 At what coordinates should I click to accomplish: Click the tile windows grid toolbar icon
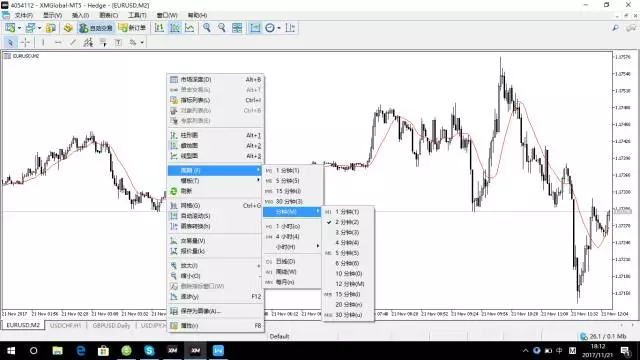tap(237, 28)
